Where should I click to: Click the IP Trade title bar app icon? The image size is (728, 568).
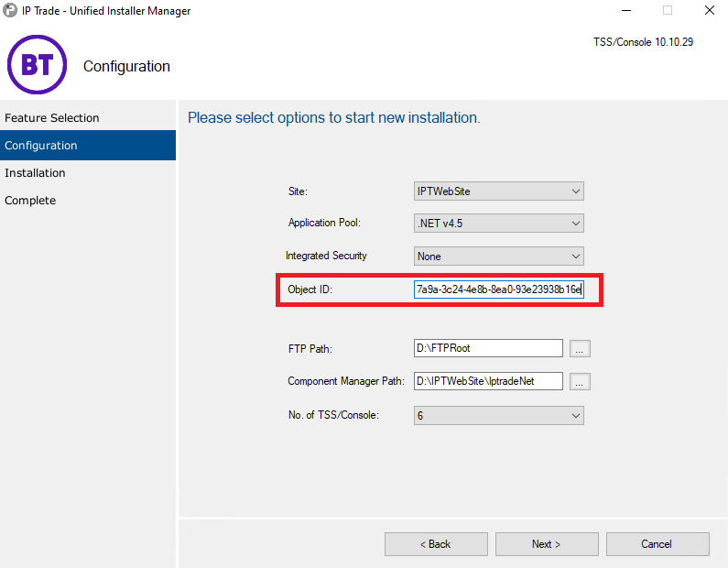pyautogui.click(x=10, y=10)
